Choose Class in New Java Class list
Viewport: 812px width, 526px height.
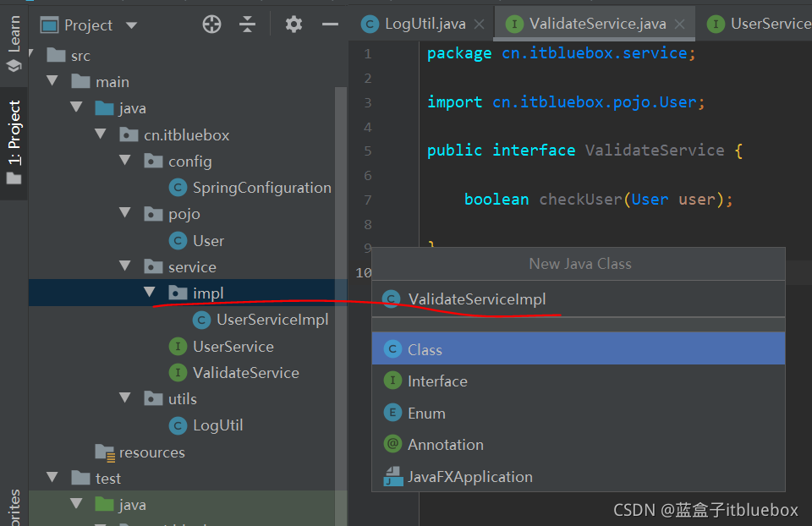pos(579,348)
